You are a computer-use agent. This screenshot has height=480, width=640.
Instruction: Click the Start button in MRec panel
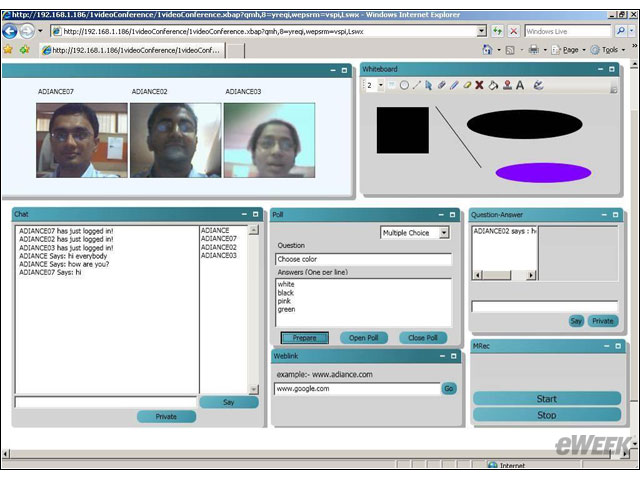[x=547, y=399]
